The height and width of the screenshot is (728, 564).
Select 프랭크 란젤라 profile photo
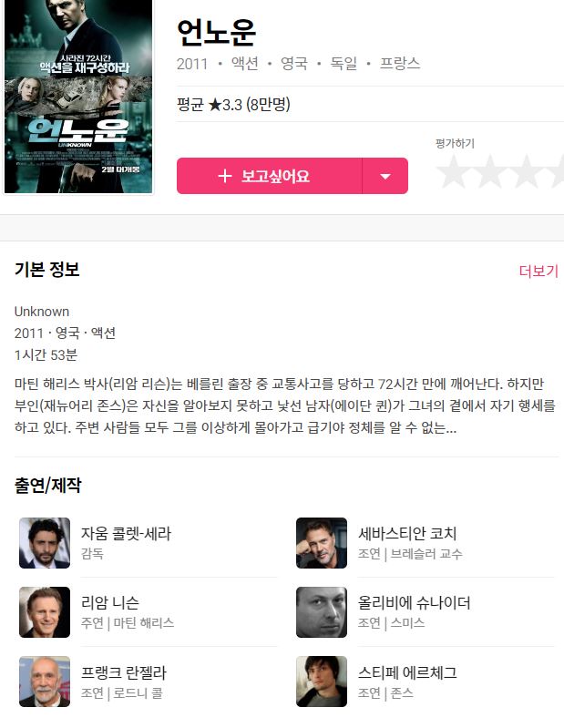tap(45, 682)
